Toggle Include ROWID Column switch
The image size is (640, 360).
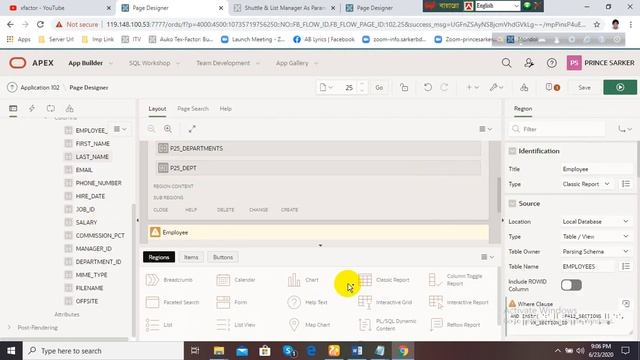tap(571, 285)
